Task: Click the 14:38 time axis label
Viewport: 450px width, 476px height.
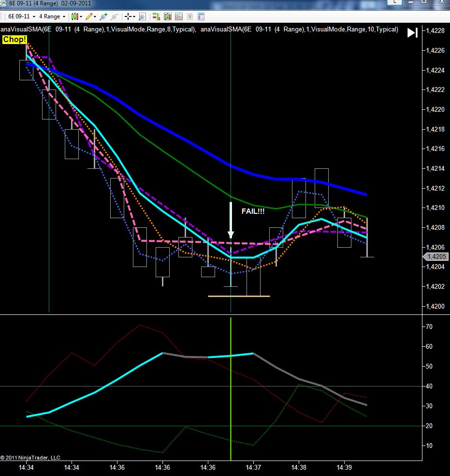Action: tap(299, 467)
